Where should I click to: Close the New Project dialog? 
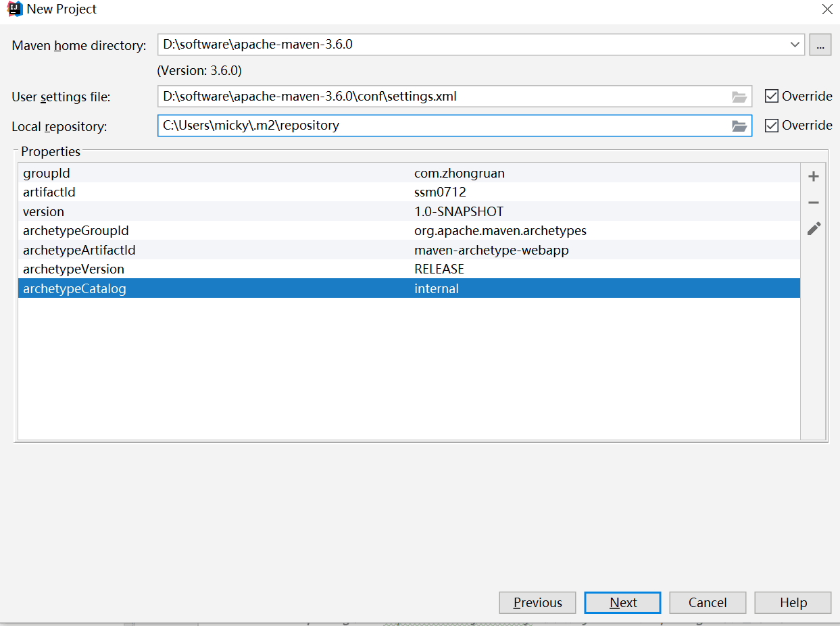tap(827, 9)
